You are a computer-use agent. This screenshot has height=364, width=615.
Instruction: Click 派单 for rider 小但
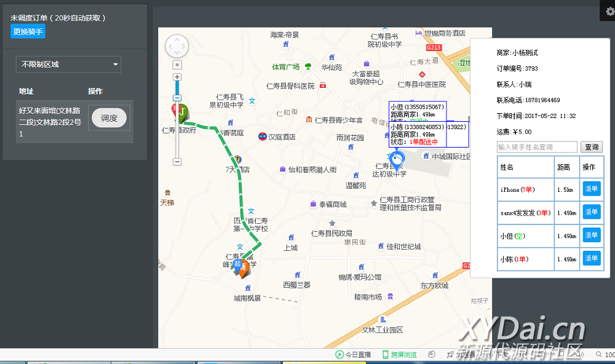point(590,235)
